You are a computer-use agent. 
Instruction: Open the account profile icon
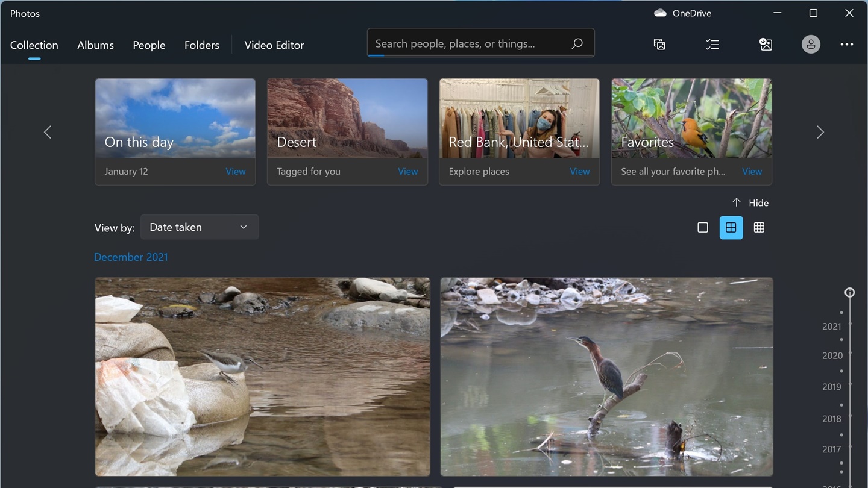point(811,44)
